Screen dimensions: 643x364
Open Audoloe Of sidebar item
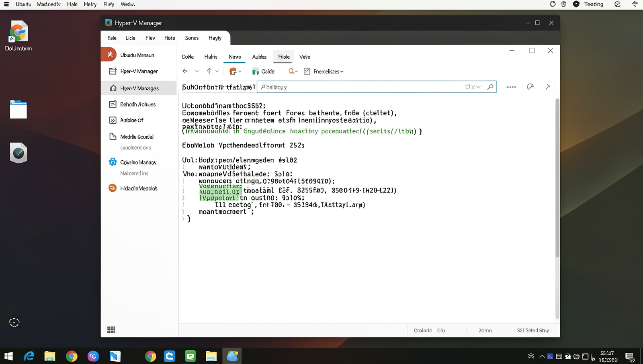pos(139,120)
